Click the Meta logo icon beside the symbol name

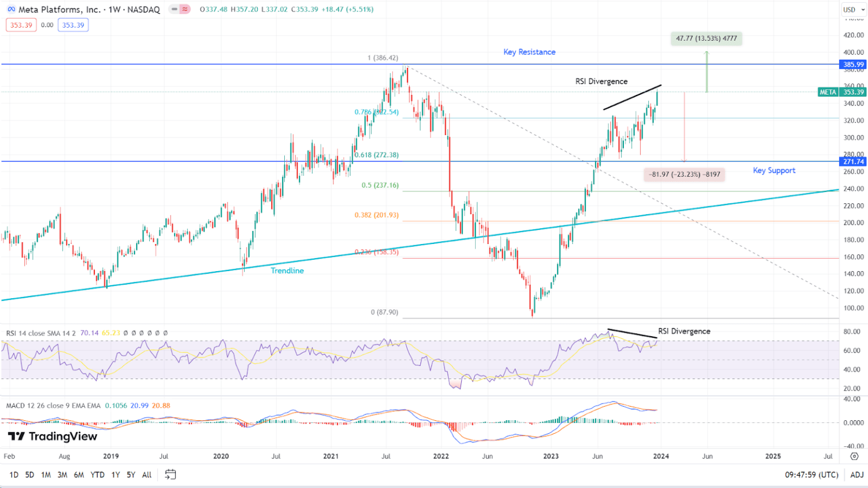[x=11, y=10]
